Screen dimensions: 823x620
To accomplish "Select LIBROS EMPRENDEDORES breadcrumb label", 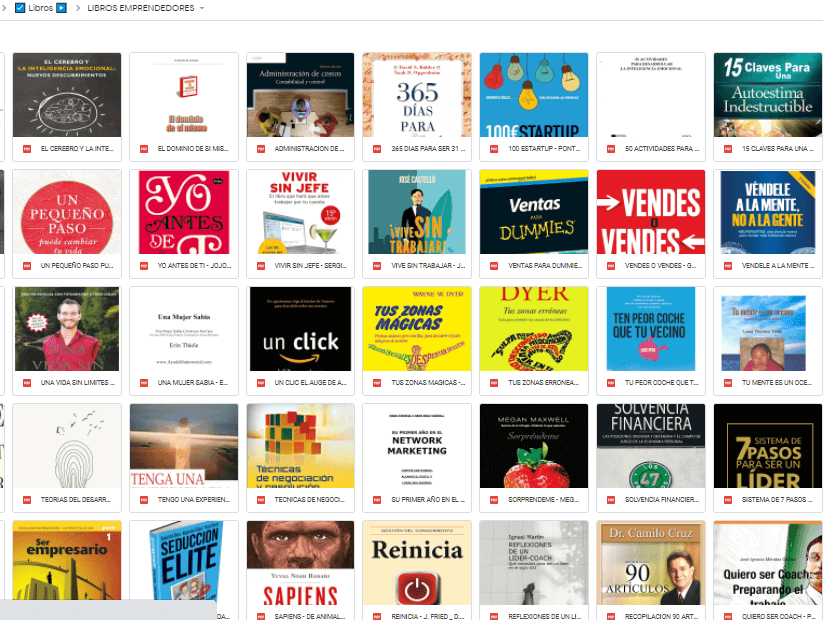I will [x=141, y=8].
